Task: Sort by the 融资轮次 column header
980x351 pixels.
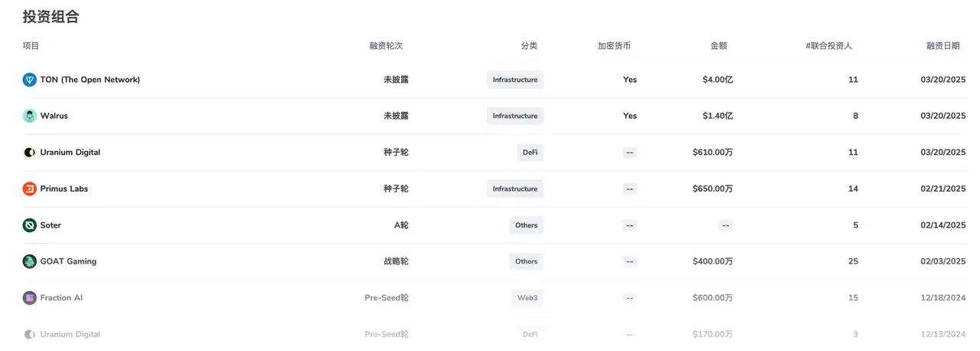Action: 386,46
